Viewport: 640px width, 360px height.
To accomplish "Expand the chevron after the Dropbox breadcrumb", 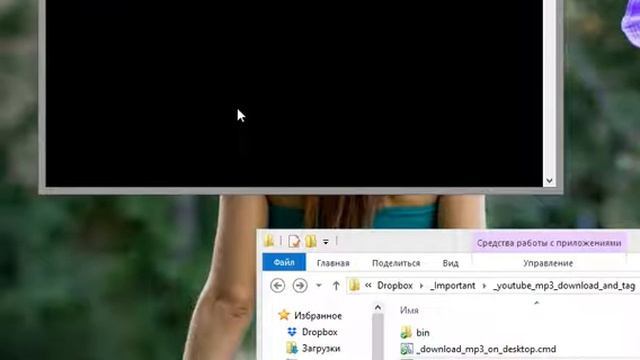I will [x=421, y=285].
